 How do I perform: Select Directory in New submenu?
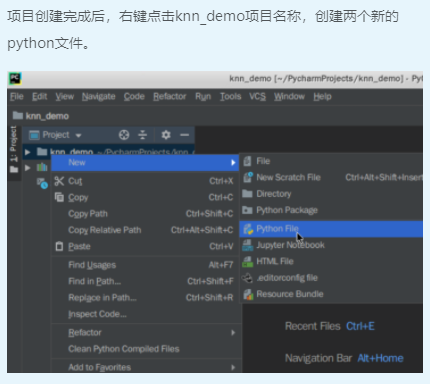(331, 194)
